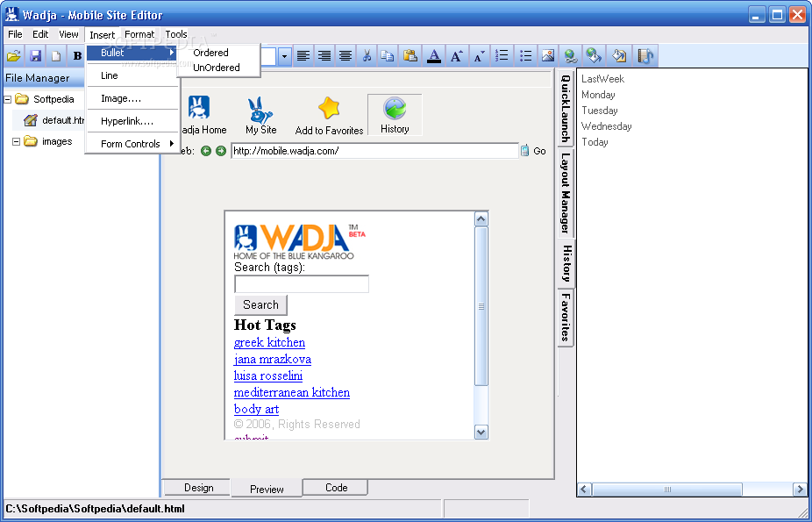Select Image.... from the Insert menu
The height and width of the screenshot is (522, 812).
point(132,98)
